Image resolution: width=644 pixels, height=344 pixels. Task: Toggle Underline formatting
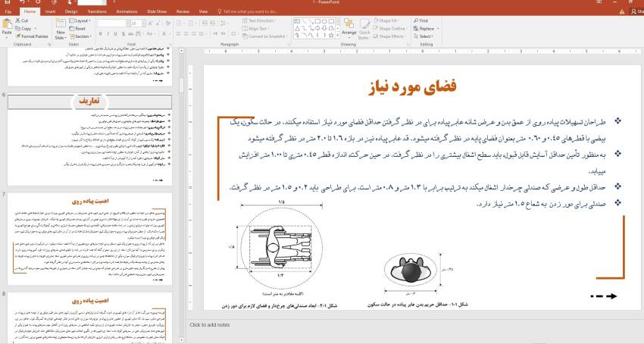(115, 33)
